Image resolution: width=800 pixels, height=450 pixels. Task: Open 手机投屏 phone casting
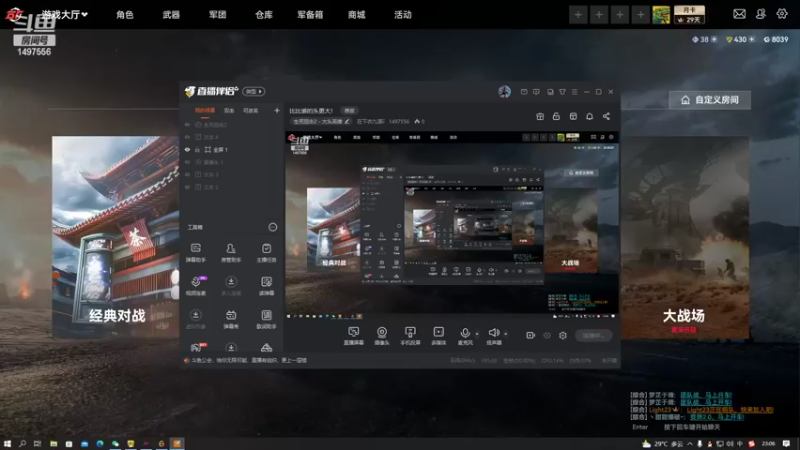tap(410, 336)
